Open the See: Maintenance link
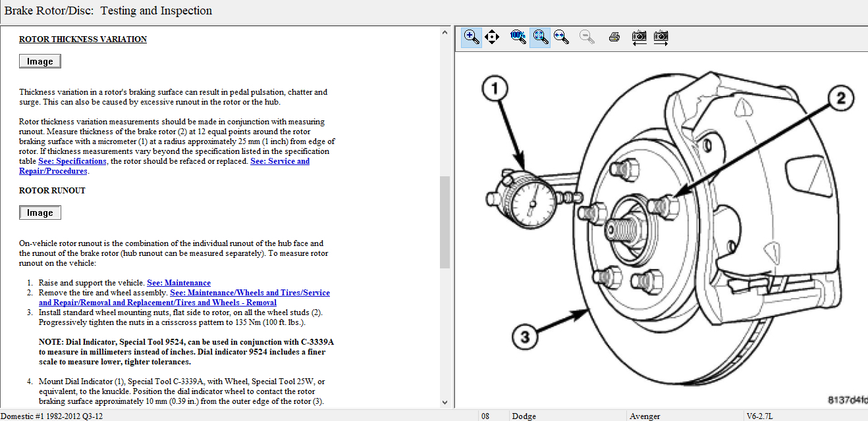 [x=179, y=283]
